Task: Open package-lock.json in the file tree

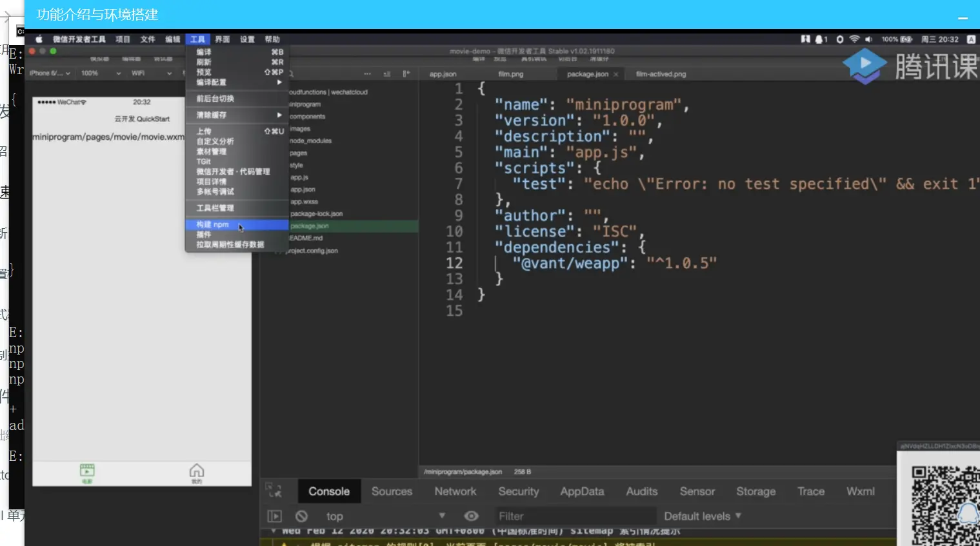Action: coord(317,214)
